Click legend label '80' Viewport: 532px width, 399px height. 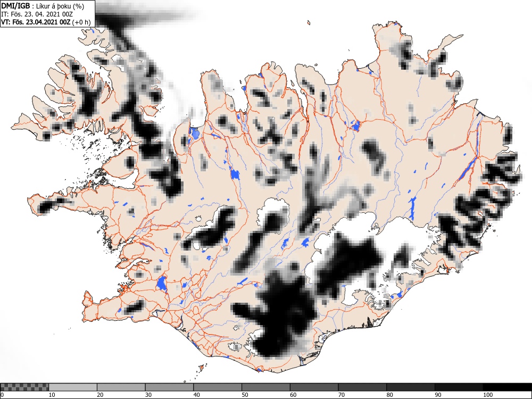point(389,395)
